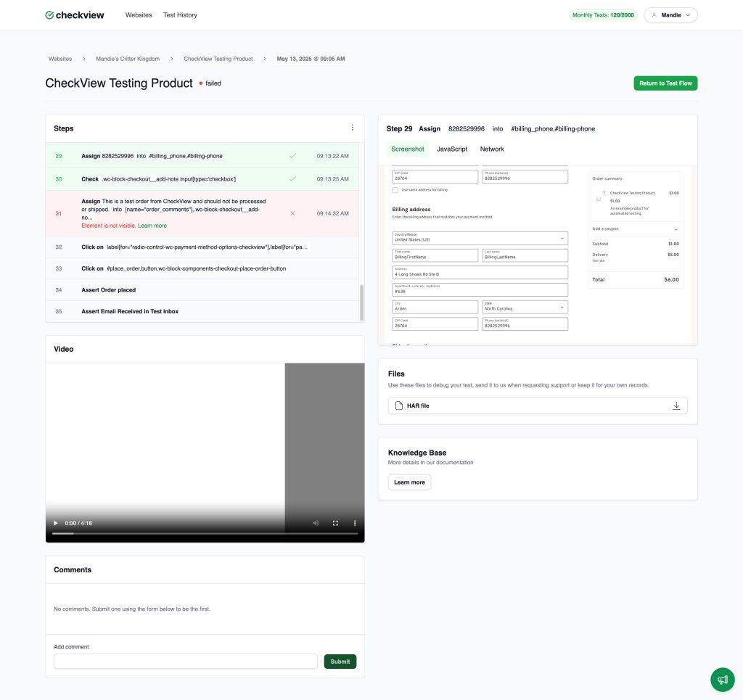
Task: Click the Steps list scrollbar
Action: coord(361,302)
